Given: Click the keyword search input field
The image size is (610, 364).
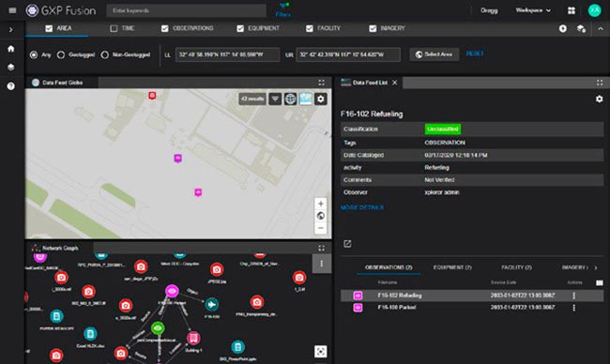Looking at the screenshot, I should [187, 10].
